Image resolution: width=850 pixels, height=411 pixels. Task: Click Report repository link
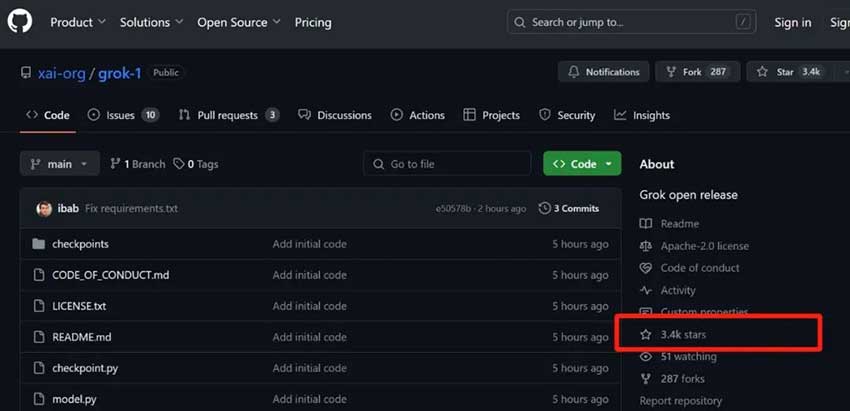pos(680,401)
